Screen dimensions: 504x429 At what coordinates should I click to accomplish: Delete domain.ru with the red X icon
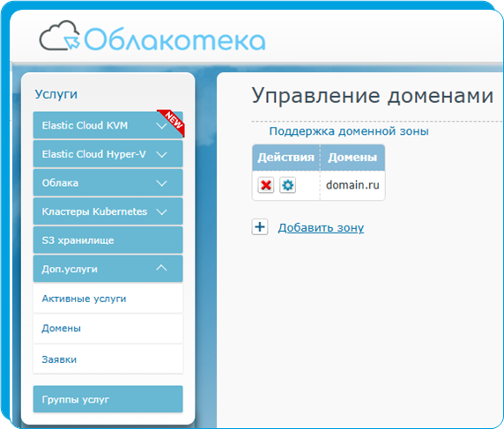265,185
